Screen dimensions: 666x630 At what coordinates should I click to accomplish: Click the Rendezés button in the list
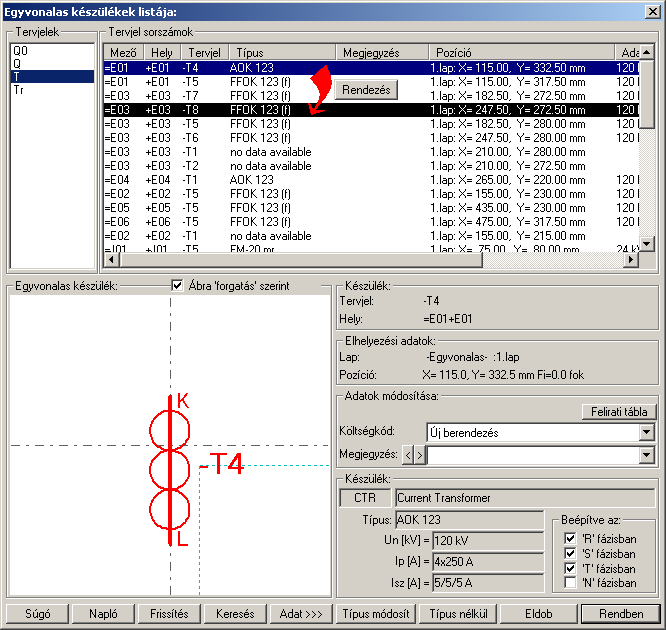click(x=365, y=89)
